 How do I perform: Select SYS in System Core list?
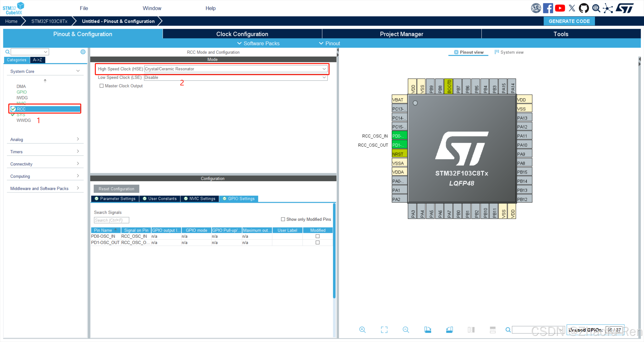[x=21, y=115]
